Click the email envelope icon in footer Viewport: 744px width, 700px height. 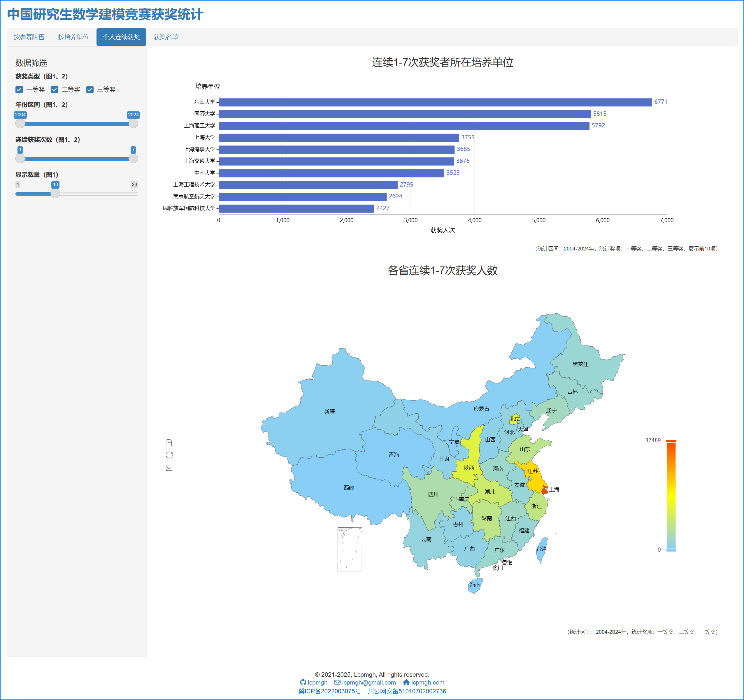click(337, 683)
